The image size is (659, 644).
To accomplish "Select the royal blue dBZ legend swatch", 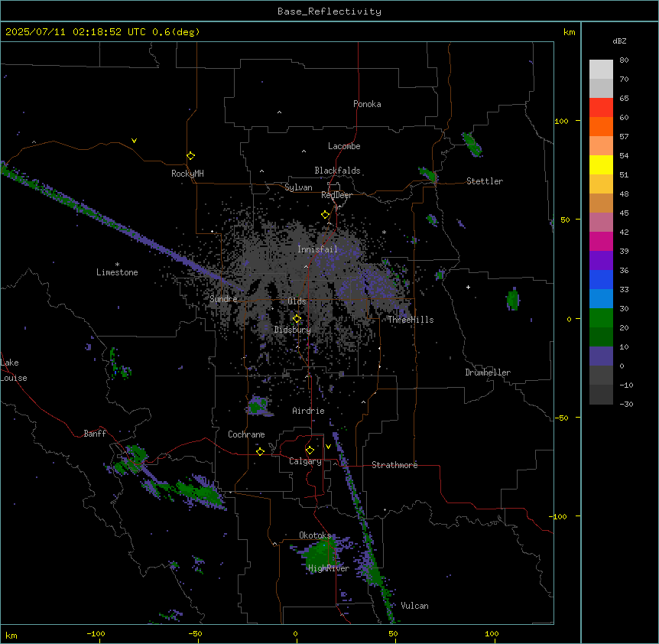I will pos(601,279).
